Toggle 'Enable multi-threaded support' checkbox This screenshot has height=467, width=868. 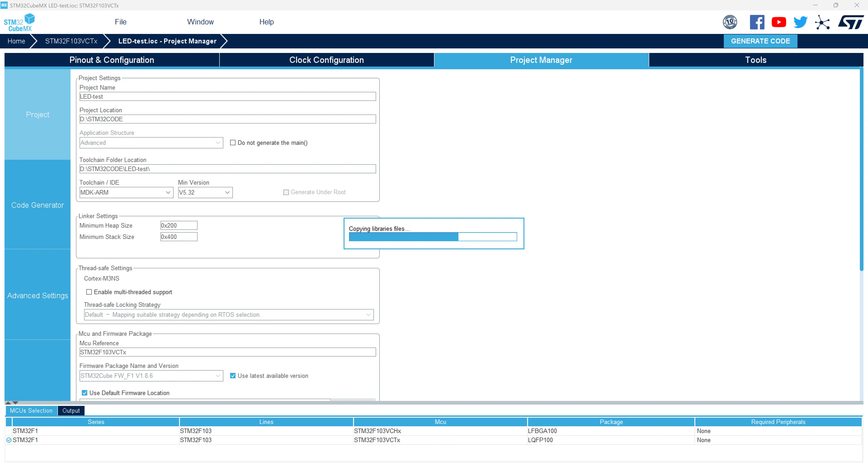(x=89, y=292)
